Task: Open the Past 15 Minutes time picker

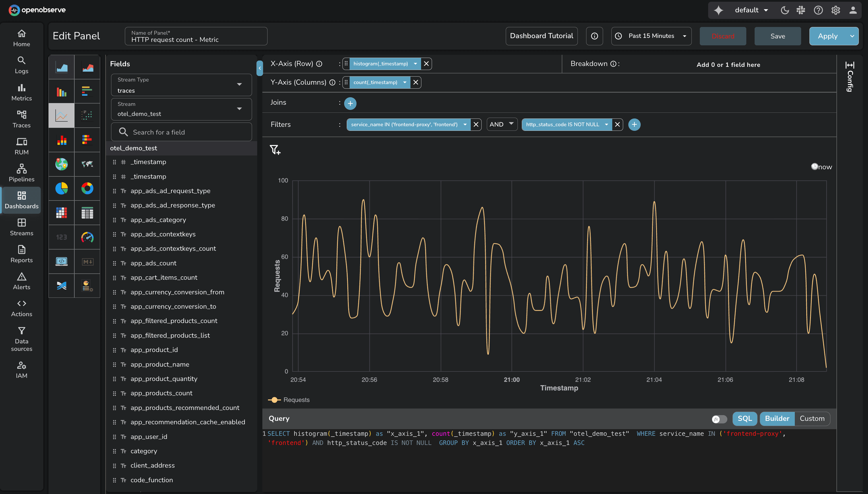Action: pos(651,36)
